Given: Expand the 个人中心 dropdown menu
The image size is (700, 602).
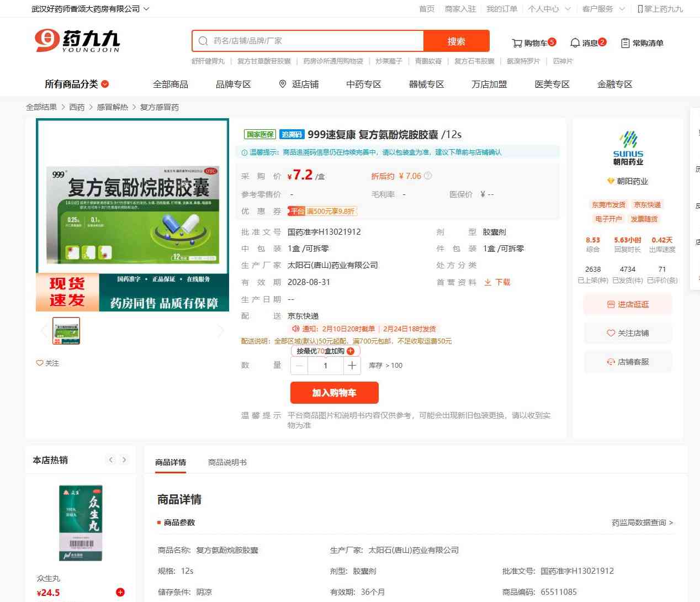Looking at the screenshot, I should pos(567,9).
